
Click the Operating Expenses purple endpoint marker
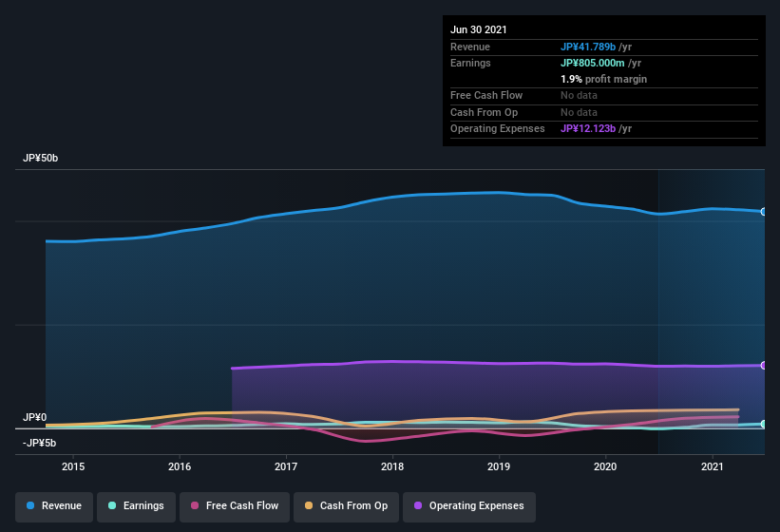tap(764, 366)
